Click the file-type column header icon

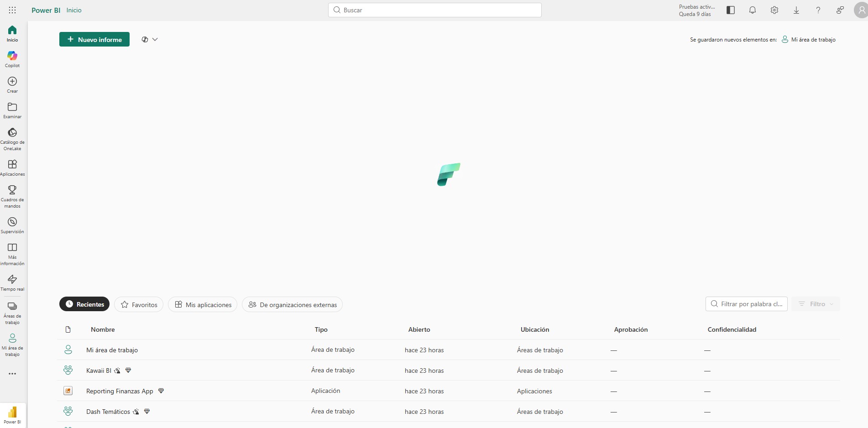[x=68, y=329]
